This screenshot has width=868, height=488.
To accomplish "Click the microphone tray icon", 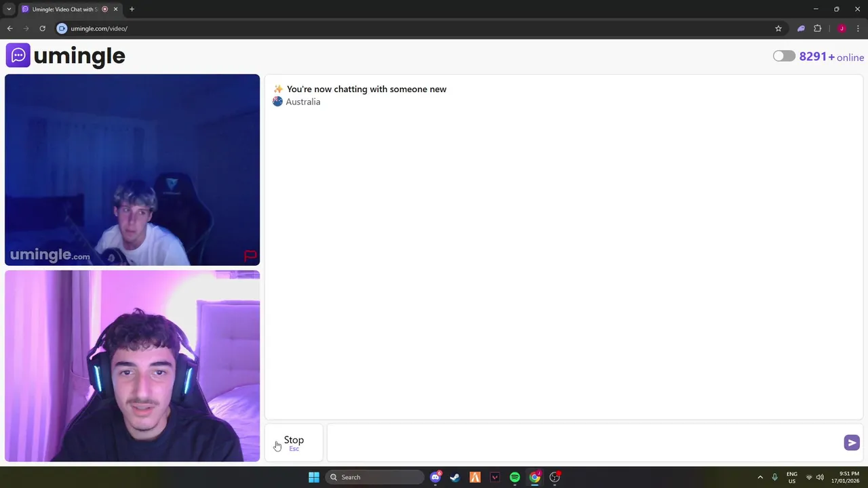I will pos(774,477).
